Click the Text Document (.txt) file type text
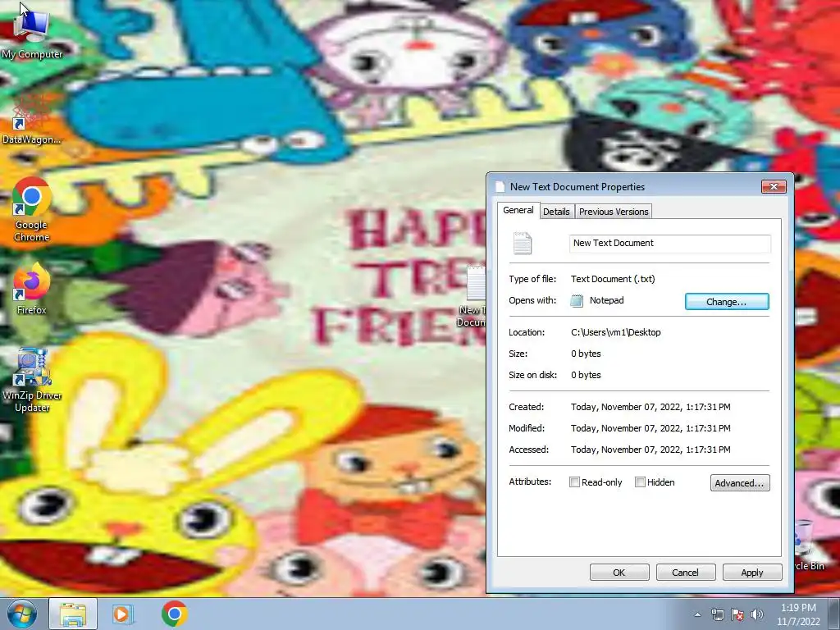The height and width of the screenshot is (630, 840). tap(613, 279)
